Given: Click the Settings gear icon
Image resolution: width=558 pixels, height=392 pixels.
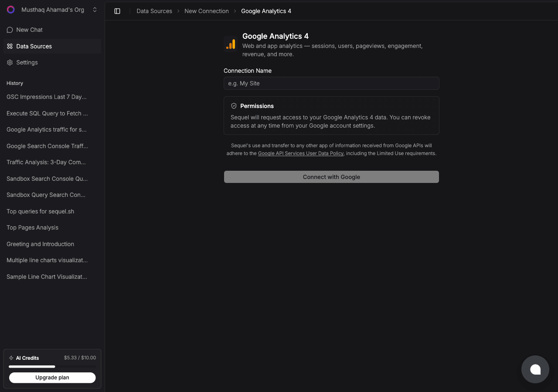Looking at the screenshot, I should [x=10, y=62].
